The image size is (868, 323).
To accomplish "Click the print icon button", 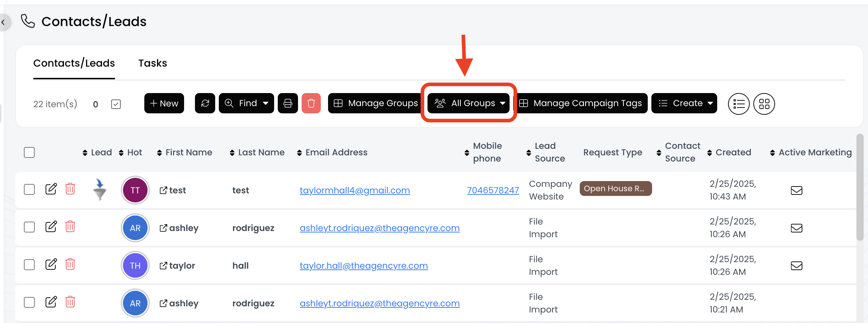I will coord(288,104).
